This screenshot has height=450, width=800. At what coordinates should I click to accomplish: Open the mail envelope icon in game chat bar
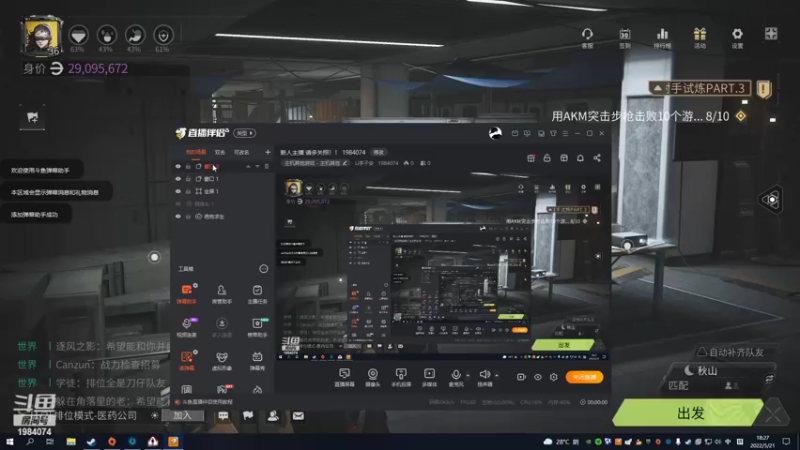pos(298,416)
